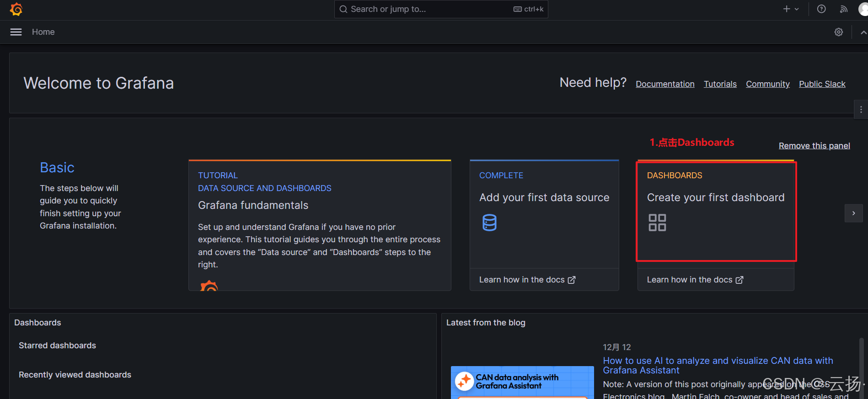
Task: Click the Basic heading text
Action: click(57, 168)
